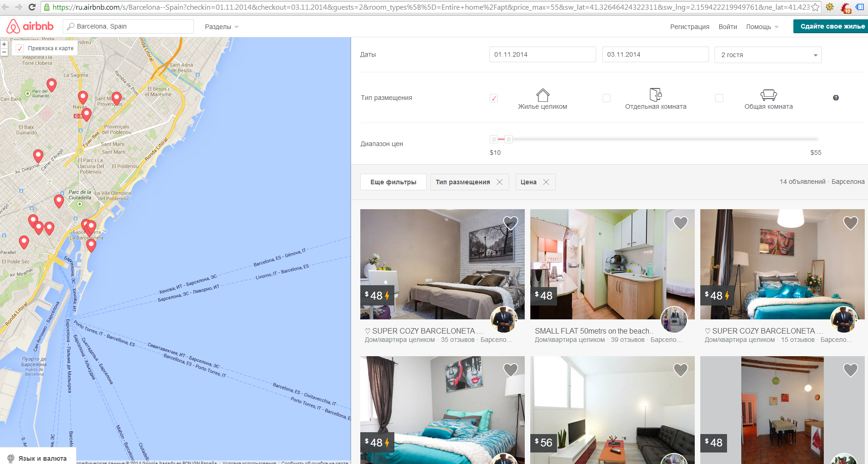Click the map pin near Parc de la Ciutadella
The height and width of the screenshot is (464, 868).
pos(59,201)
